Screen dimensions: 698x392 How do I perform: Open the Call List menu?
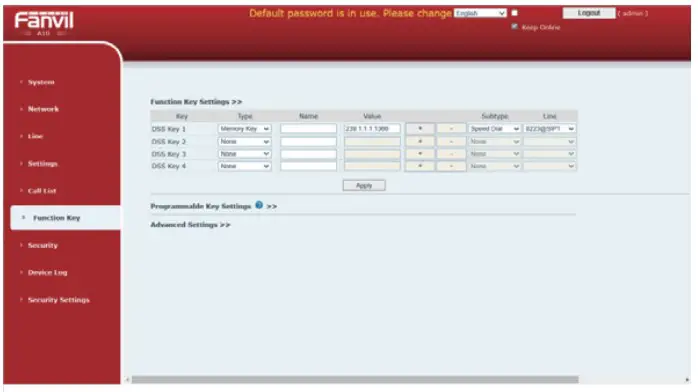(42, 191)
